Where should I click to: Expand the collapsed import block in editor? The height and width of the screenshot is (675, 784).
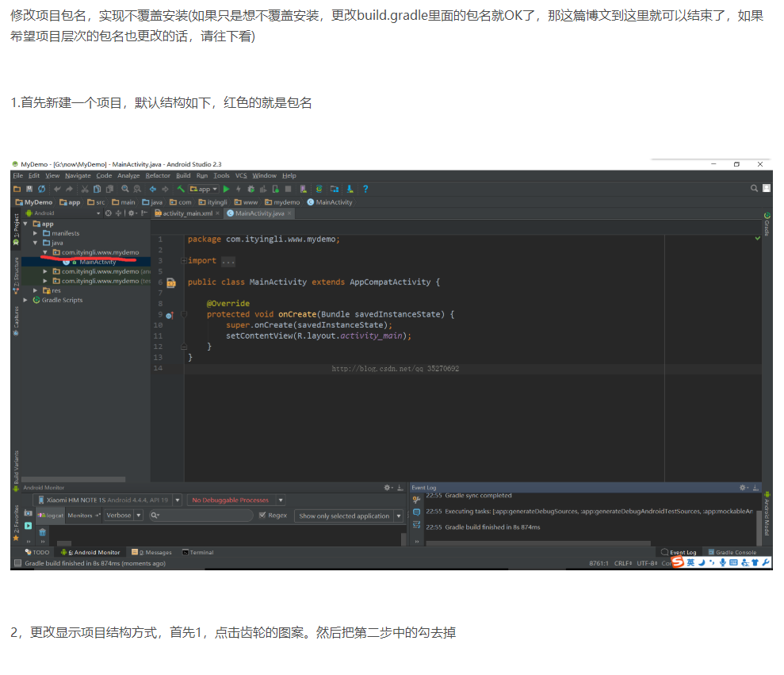[x=184, y=261]
